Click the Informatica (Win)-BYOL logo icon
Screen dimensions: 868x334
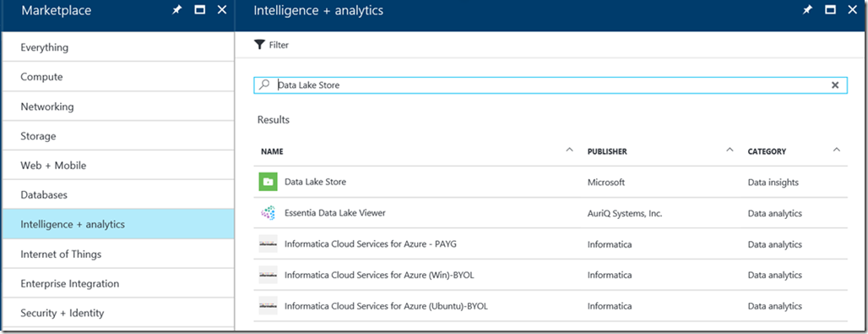tap(268, 275)
